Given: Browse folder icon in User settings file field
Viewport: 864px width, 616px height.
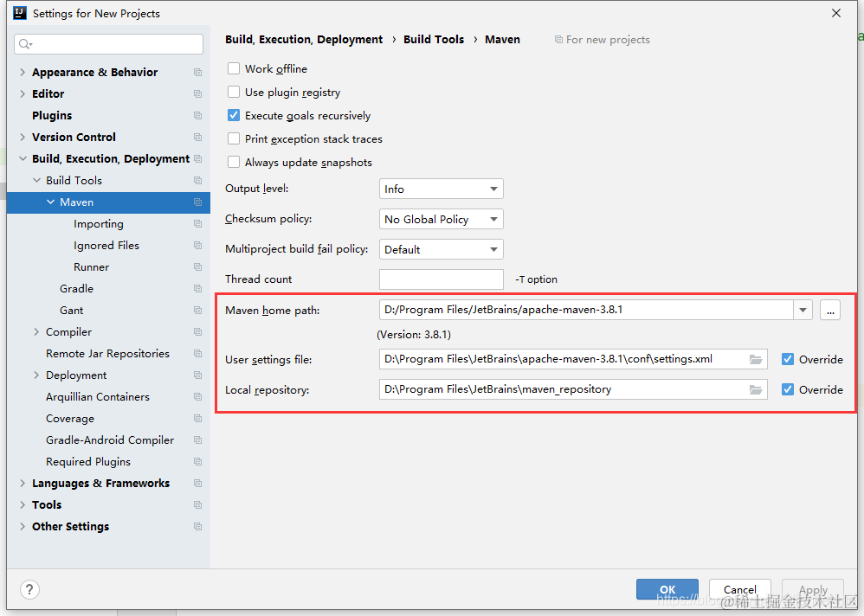Looking at the screenshot, I should (756, 359).
